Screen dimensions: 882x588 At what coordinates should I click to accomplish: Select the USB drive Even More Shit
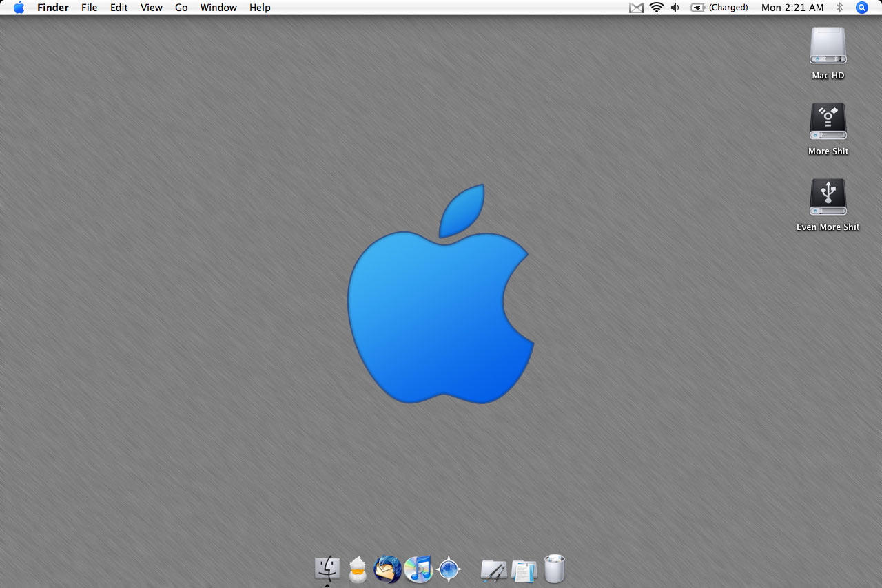[828, 198]
